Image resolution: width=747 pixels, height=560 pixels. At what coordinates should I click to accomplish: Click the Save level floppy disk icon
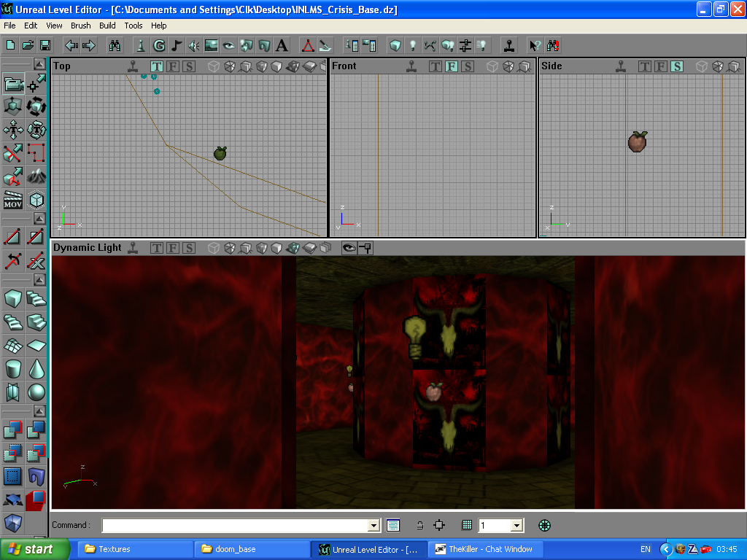click(45, 45)
